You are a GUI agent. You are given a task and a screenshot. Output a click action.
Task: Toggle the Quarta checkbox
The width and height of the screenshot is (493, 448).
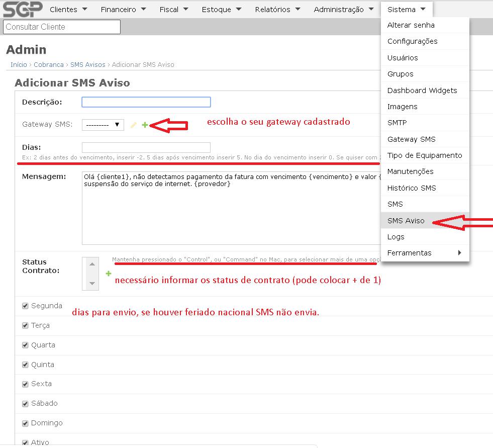[x=25, y=345]
